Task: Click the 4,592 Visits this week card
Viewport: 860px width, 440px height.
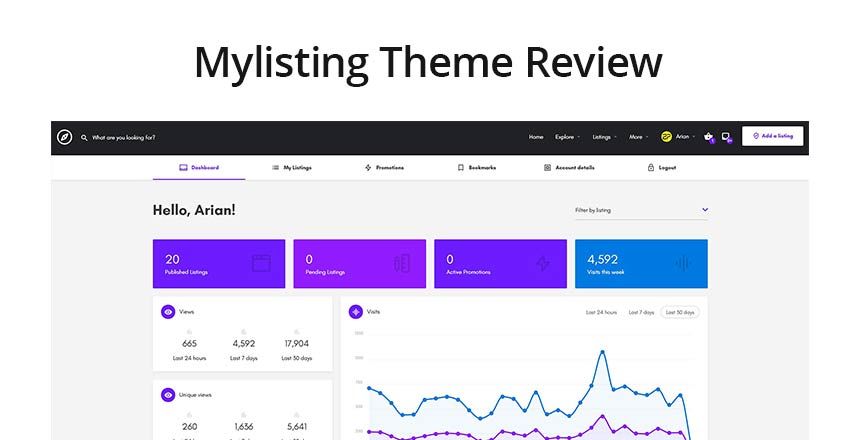Action: [x=641, y=263]
